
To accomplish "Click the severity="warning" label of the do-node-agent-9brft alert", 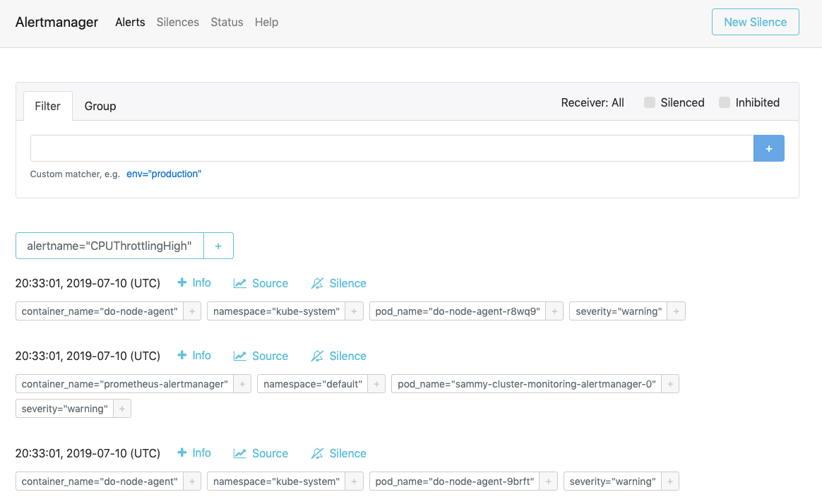I will pos(612,481).
